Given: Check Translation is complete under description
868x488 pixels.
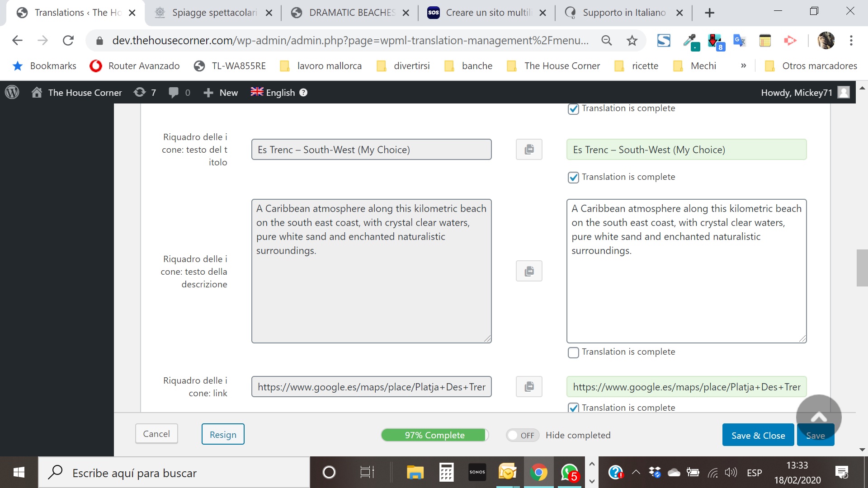Looking at the screenshot, I should 573,352.
